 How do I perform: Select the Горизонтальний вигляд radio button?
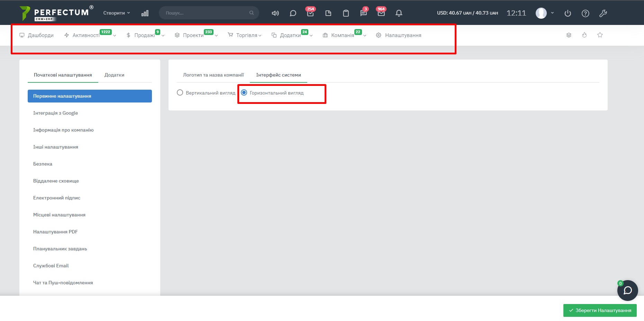(x=244, y=93)
